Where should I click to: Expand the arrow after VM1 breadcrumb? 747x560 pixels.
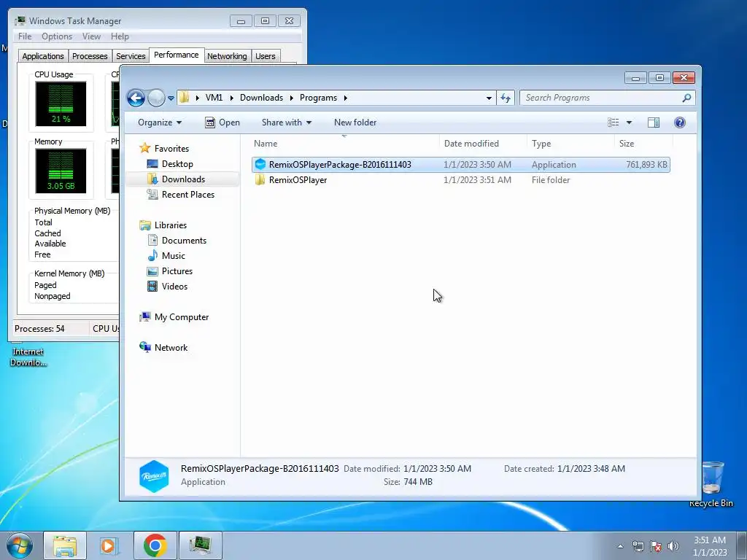pos(231,98)
